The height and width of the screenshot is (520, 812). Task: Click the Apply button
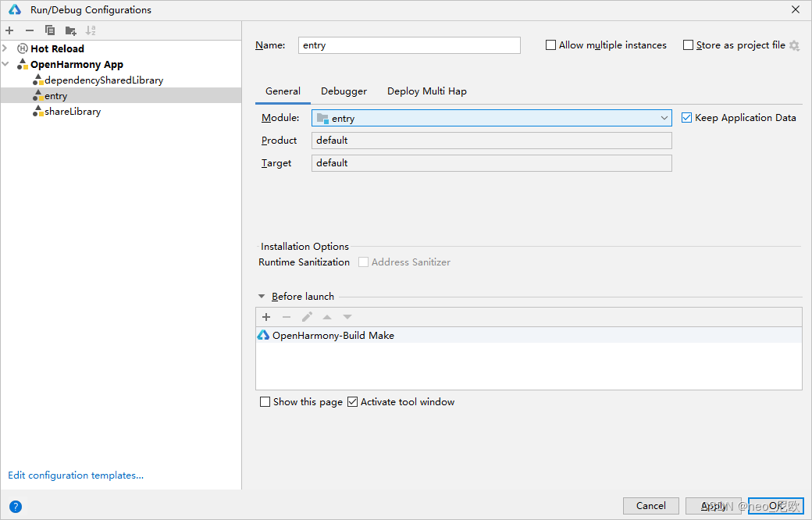coord(714,505)
